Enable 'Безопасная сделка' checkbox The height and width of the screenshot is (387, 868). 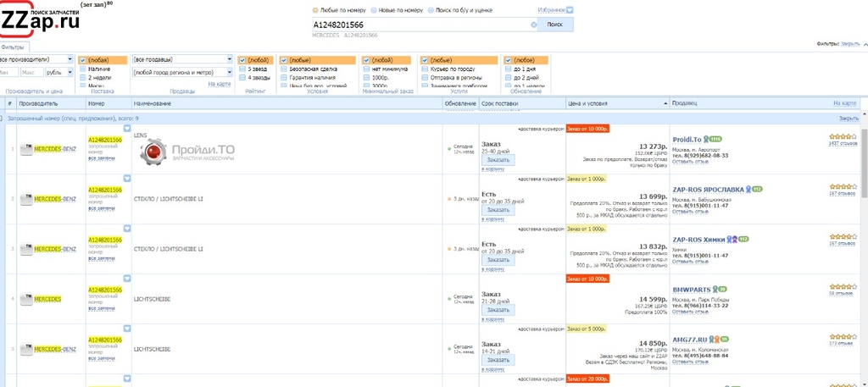[x=283, y=69]
